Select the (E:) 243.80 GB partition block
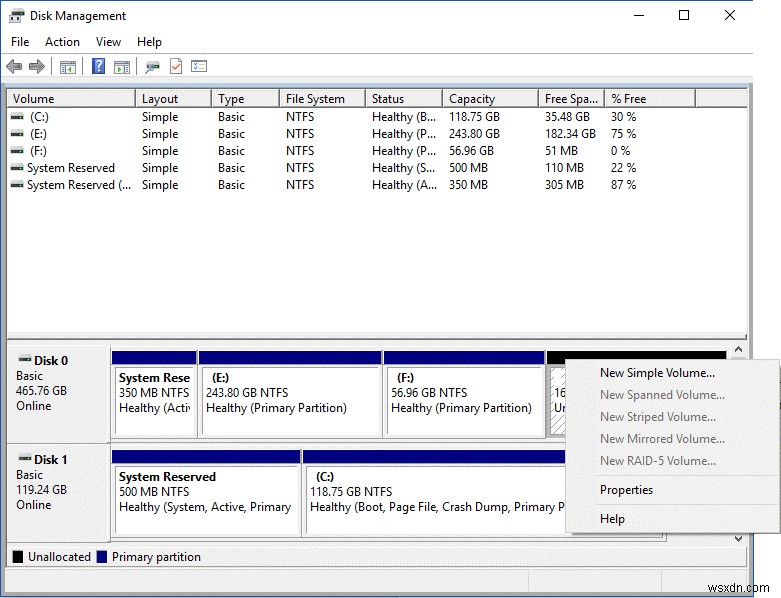 pos(290,394)
